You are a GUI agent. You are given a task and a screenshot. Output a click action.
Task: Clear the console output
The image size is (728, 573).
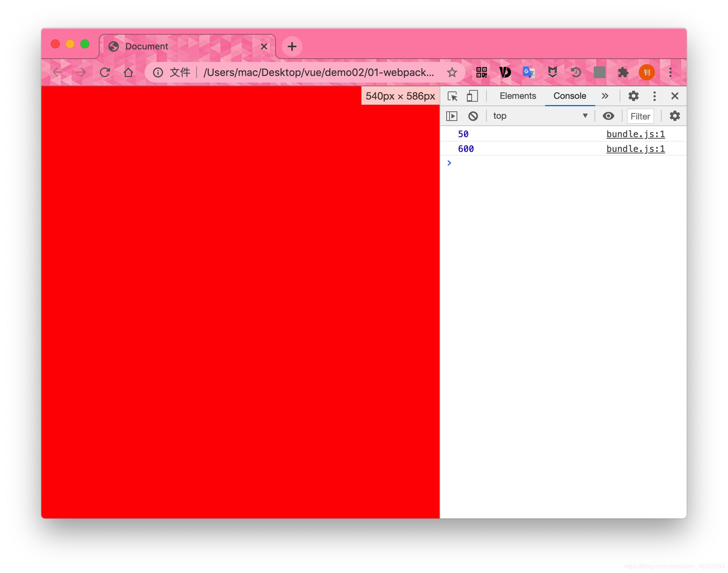coord(473,116)
